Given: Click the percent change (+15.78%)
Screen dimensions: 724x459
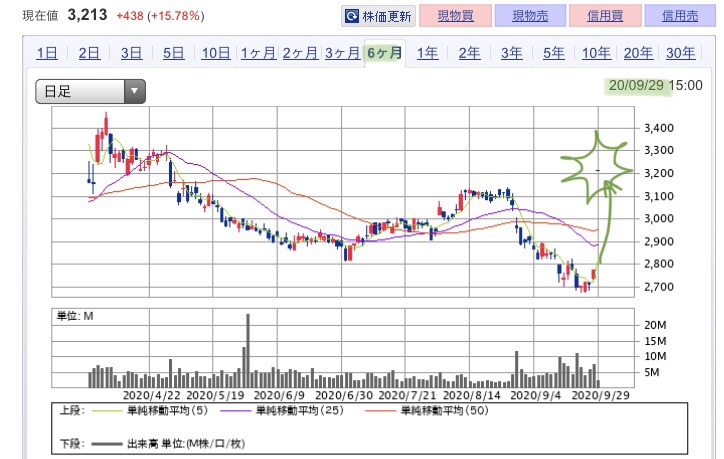Looking at the screenshot, I should (176, 16).
